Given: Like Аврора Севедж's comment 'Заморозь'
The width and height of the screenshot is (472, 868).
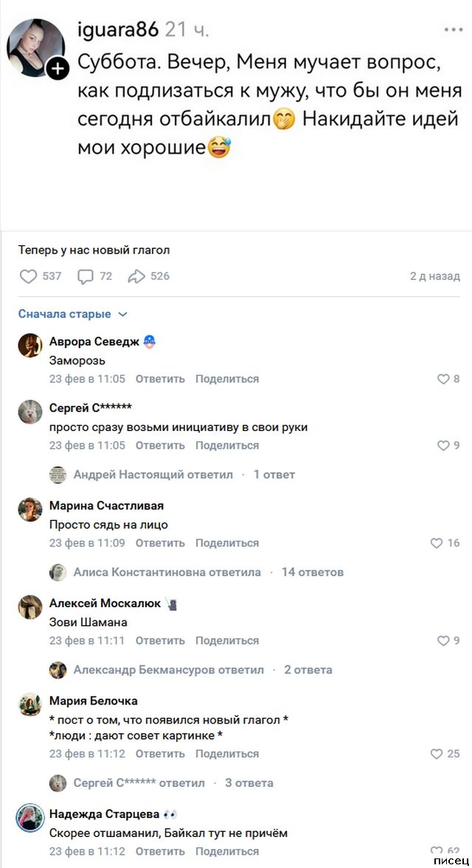Looking at the screenshot, I should click(443, 379).
